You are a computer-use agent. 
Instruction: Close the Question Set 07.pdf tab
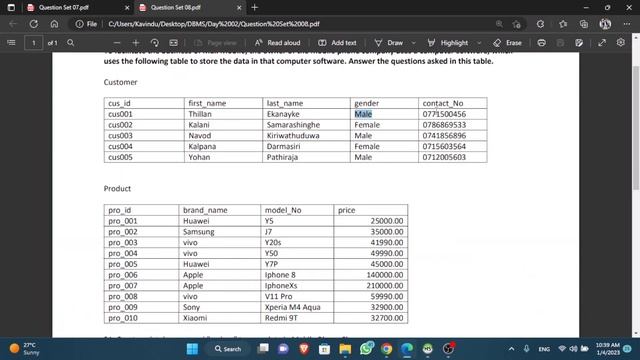(127, 7)
